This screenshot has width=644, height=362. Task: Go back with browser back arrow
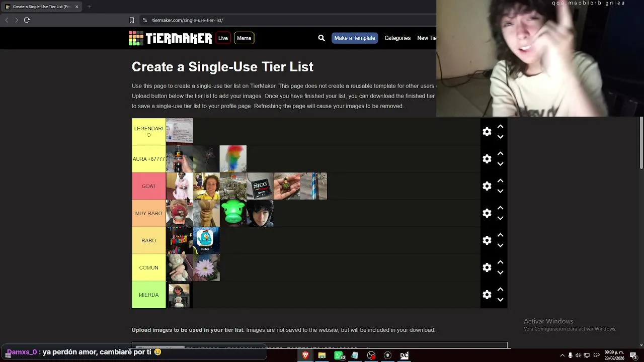(7, 20)
